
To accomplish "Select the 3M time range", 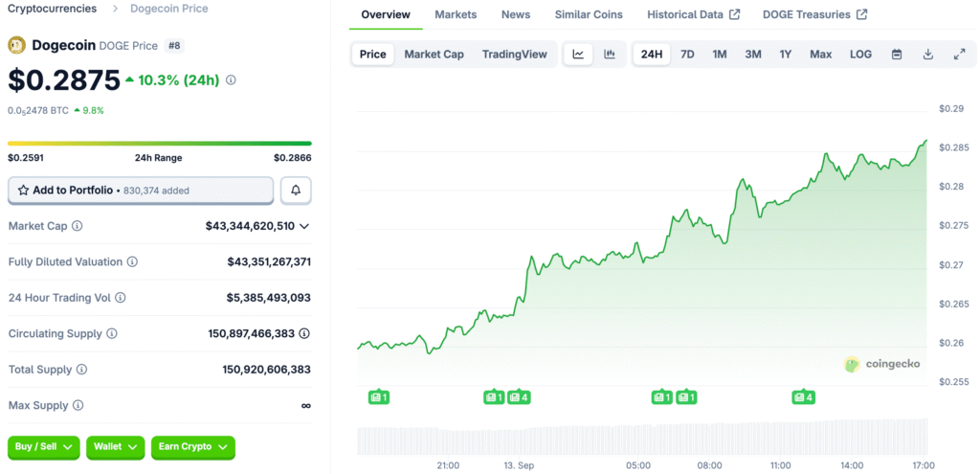I will pyautogui.click(x=752, y=55).
